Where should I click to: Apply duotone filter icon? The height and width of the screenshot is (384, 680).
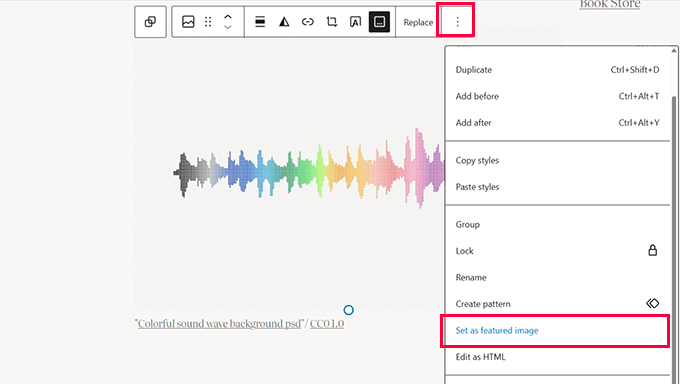(284, 22)
